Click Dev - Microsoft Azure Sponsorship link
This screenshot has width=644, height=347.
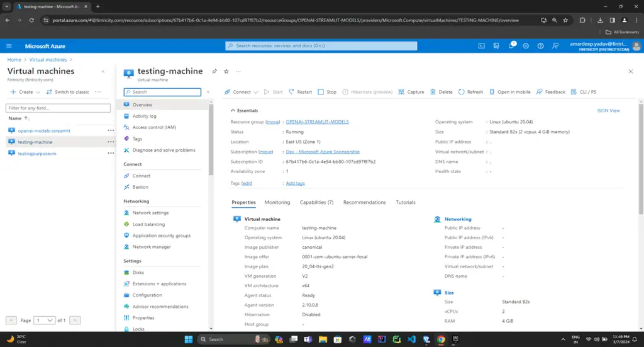pyautogui.click(x=323, y=152)
